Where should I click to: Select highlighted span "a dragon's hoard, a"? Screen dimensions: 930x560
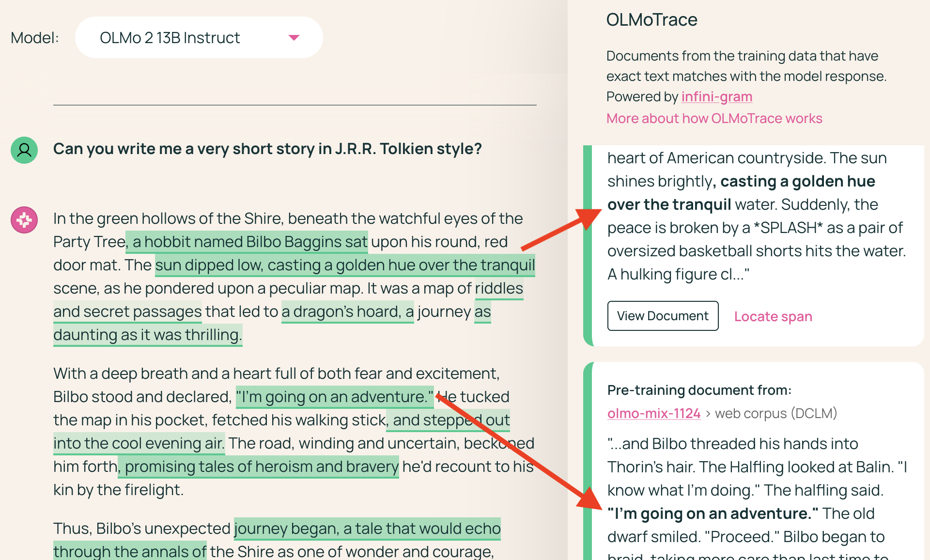(347, 312)
